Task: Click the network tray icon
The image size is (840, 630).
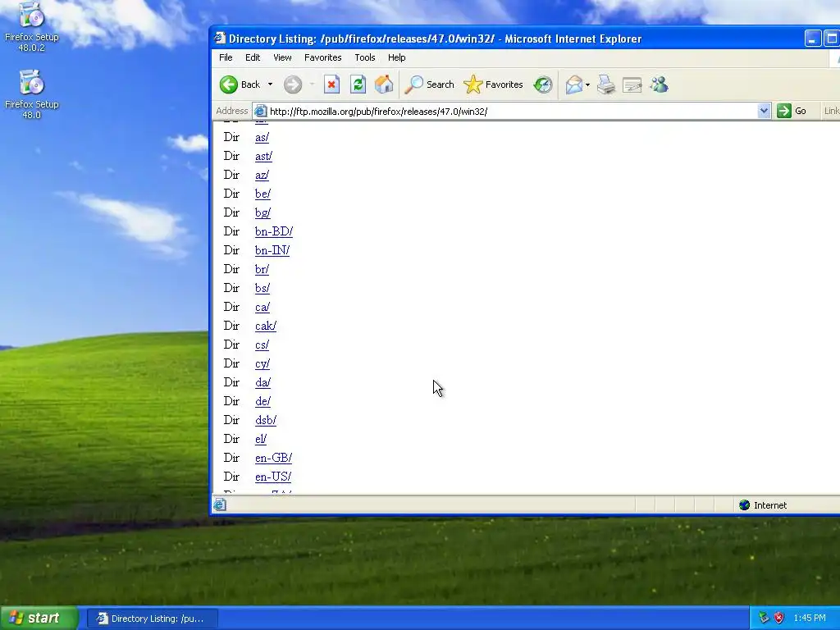Action: pyautogui.click(x=764, y=619)
